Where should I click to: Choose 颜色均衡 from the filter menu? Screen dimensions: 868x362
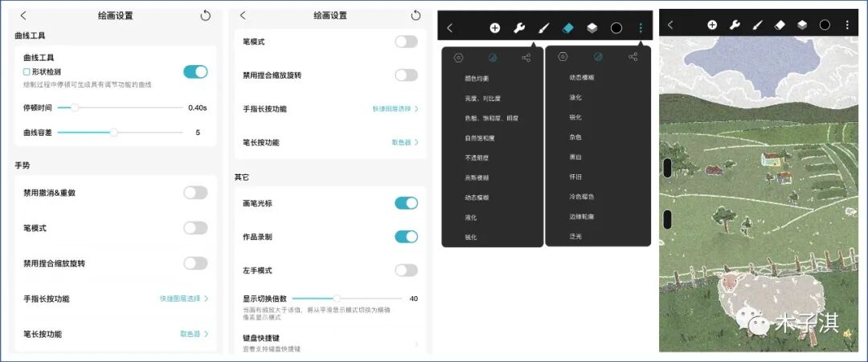477,79
